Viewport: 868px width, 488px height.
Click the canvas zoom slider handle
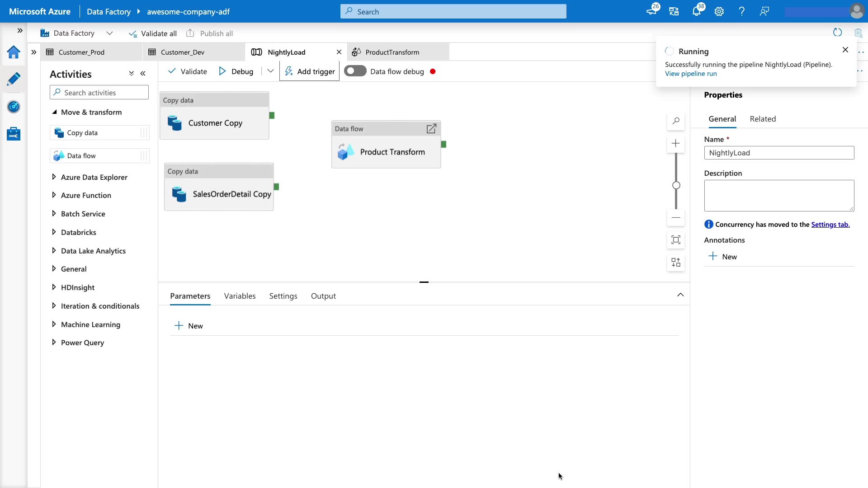click(676, 185)
